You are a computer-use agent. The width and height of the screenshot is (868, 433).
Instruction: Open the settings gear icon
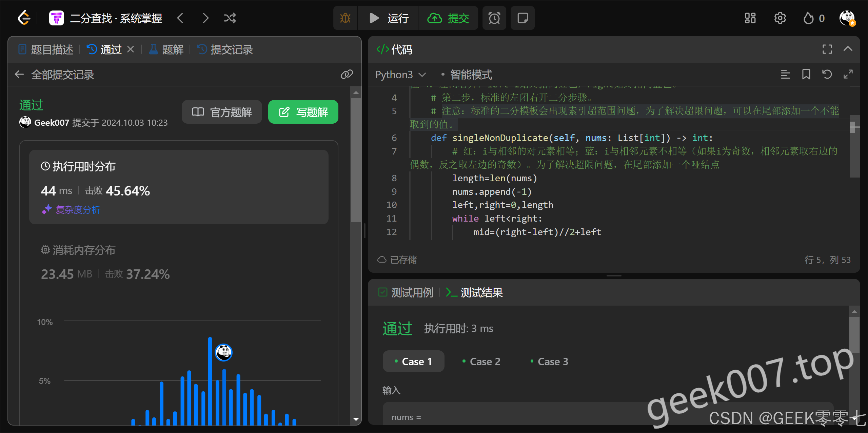coord(780,18)
